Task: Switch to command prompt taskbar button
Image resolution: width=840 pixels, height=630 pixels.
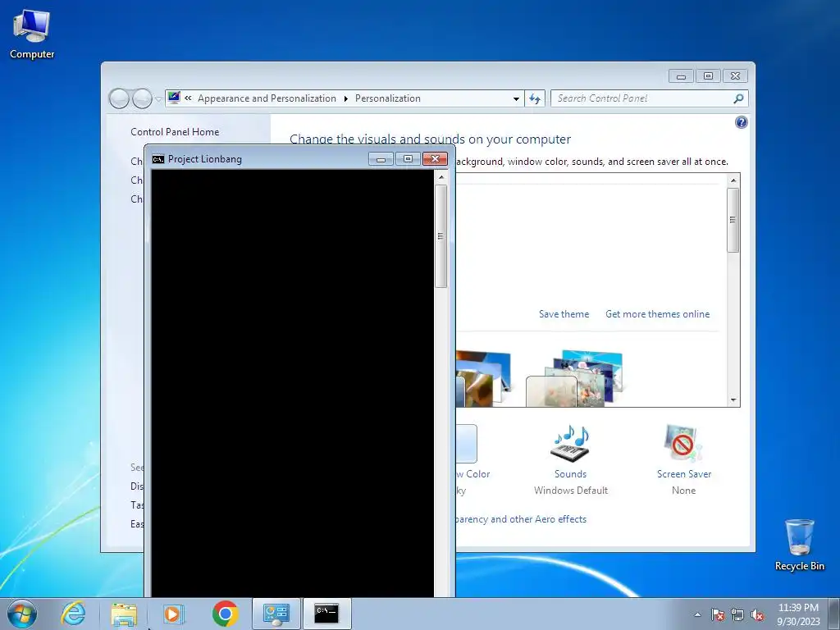Action: click(326, 614)
